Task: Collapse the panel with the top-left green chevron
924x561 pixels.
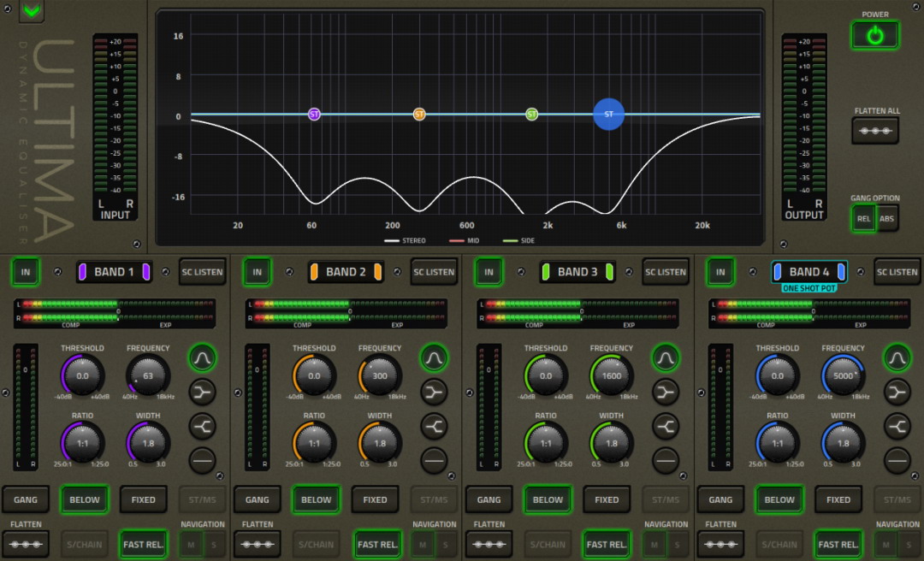Action: click(32, 11)
